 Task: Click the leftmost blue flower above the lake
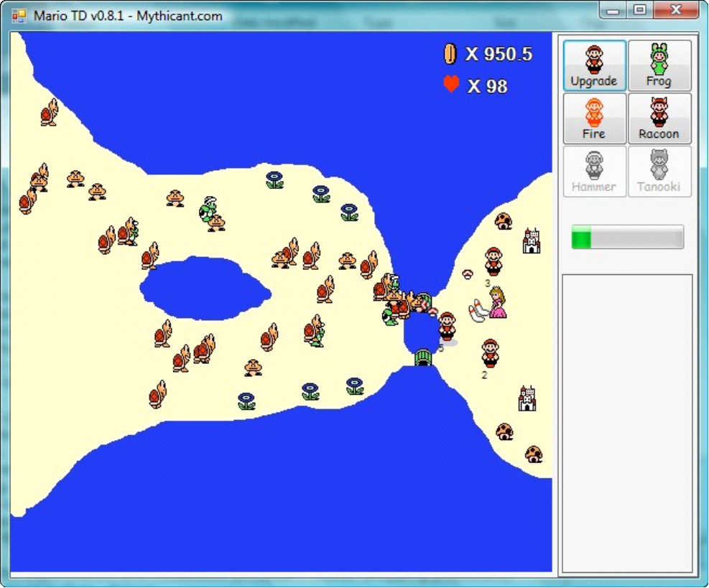tap(274, 180)
